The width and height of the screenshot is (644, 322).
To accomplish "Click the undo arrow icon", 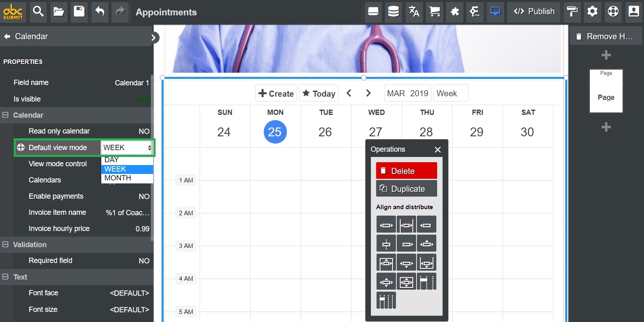I will [100, 12].
